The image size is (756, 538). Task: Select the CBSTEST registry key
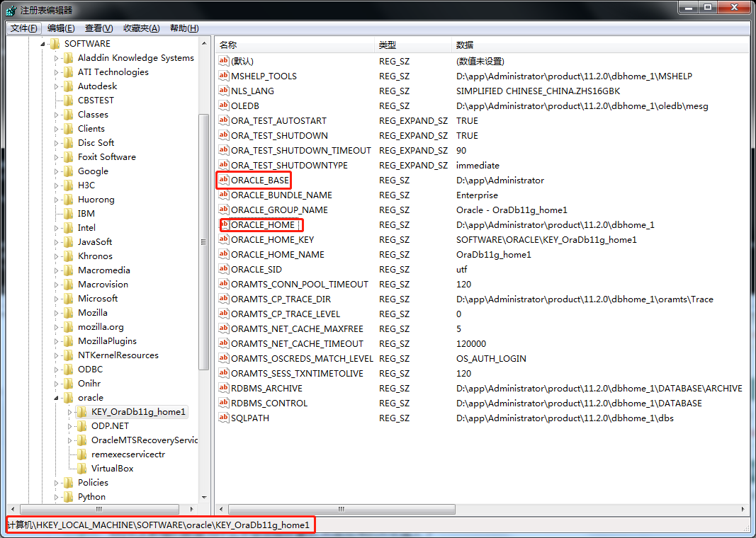(96, 101)
